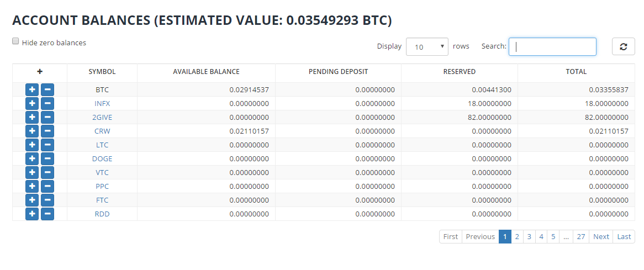The height and width of the screenshot is (270, 644).
Task: Sort by RESERVED column header
Action: click(x=460, y=72)
